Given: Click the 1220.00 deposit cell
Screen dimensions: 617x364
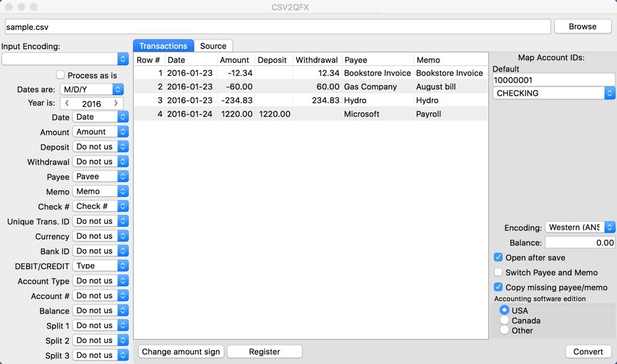Looking at the screenshot, I should pyautogui.click(x=274, y=114).
